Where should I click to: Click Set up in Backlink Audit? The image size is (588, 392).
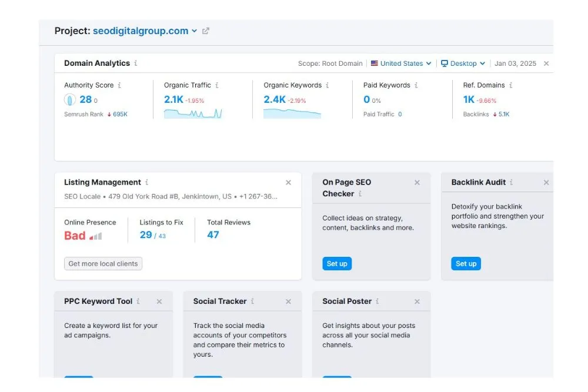tap(466, 264)
